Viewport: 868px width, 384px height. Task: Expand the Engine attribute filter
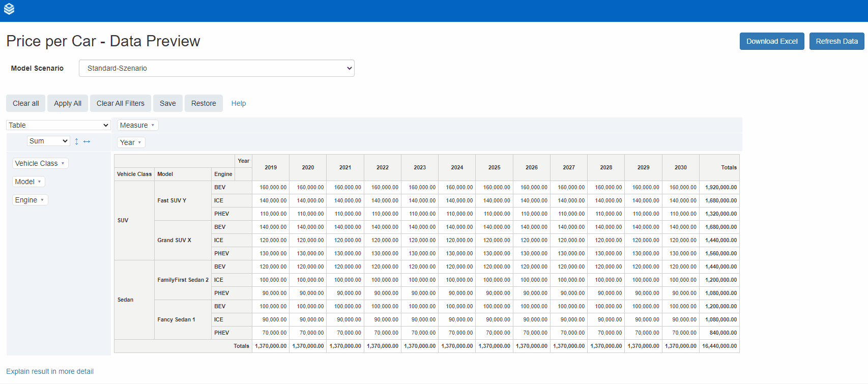point(42,200)
